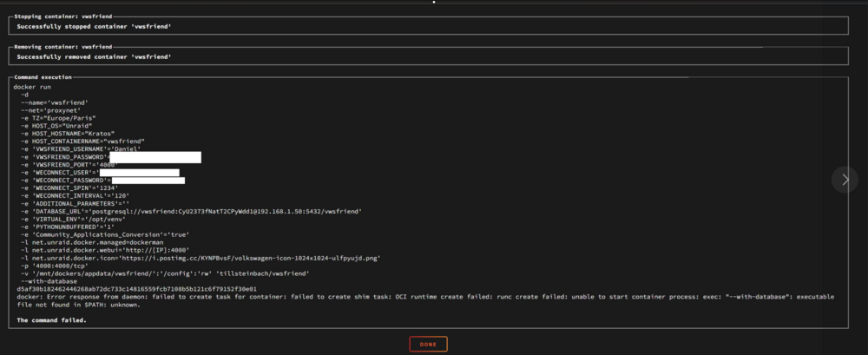Click the 'Command execution' heading
The width and height of the screenshot is (868, 355).
click(x=43, y=77)
